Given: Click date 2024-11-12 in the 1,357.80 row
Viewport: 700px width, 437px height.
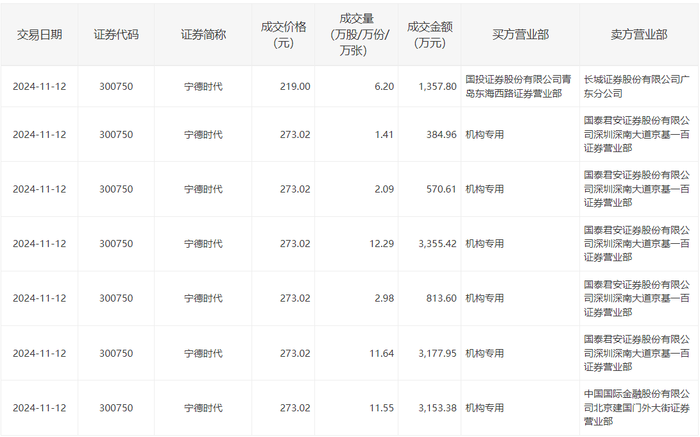Looking at the screenshot, I should tap(39, 87).
